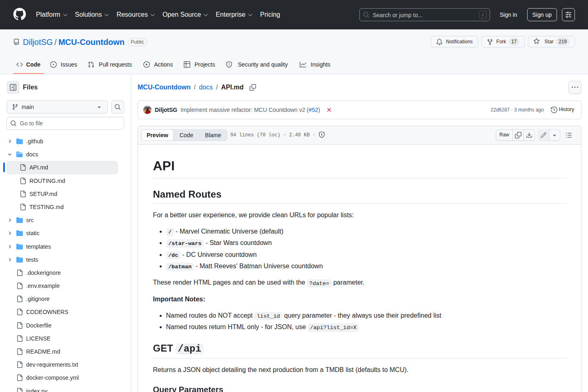This screenshot has width=588, height=392.
Task: Open the three-dot more file actions menu
Action: (575, 87)
